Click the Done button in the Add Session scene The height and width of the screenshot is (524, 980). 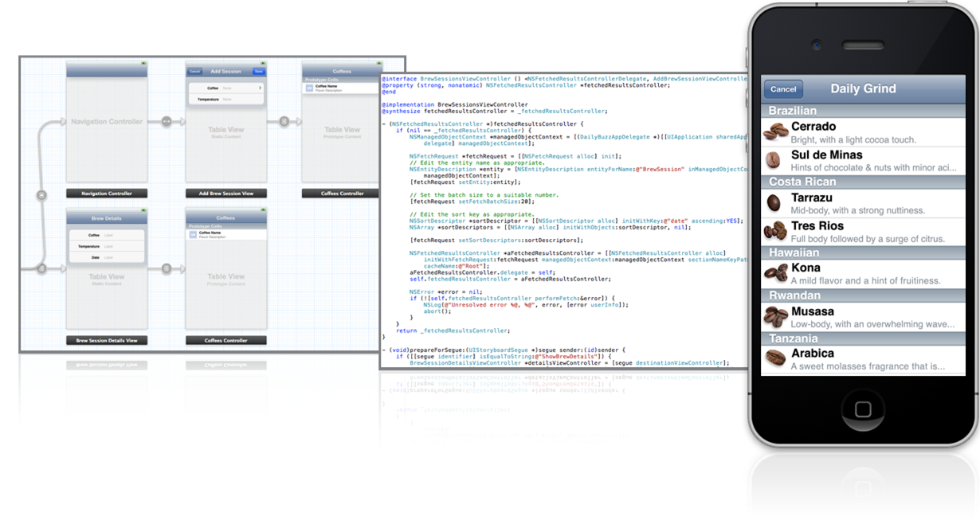pyautogui.click(x=259, y=72)
